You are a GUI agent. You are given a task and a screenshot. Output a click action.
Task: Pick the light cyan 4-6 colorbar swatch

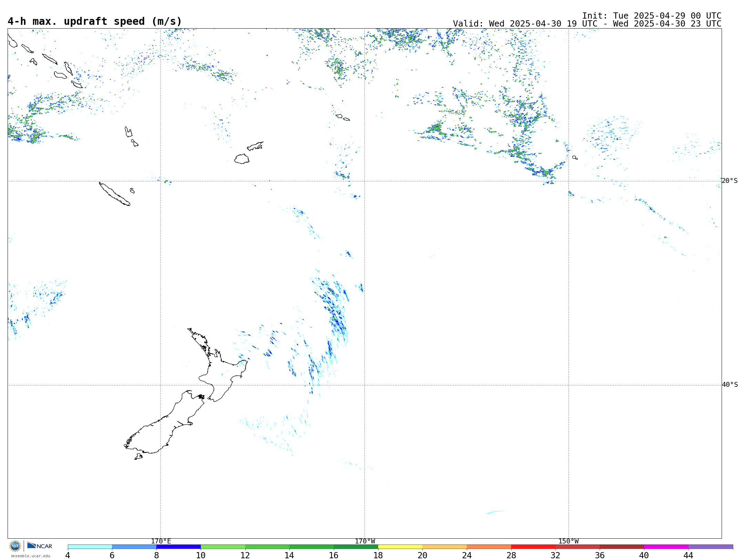pos(90,547)
